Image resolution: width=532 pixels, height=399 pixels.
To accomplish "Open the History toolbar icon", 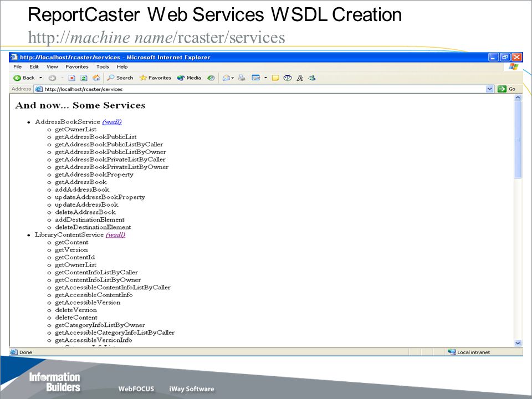I will click(x=211, y=78).
